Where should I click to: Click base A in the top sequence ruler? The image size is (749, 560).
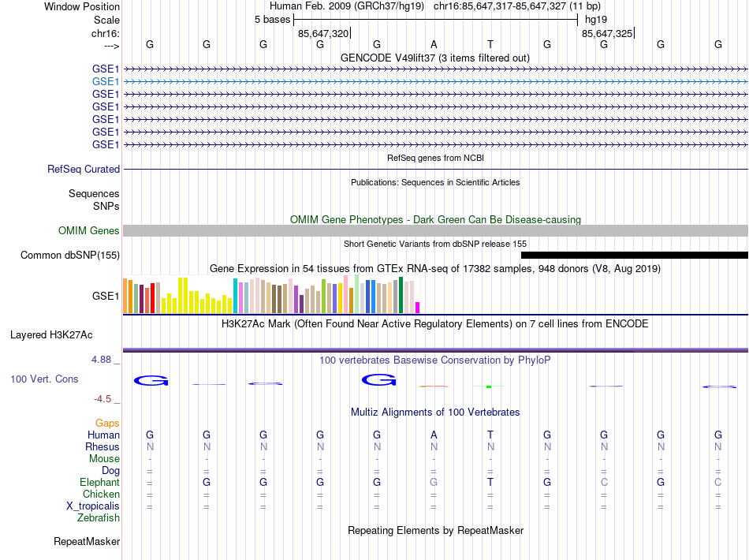coord(434,44)
